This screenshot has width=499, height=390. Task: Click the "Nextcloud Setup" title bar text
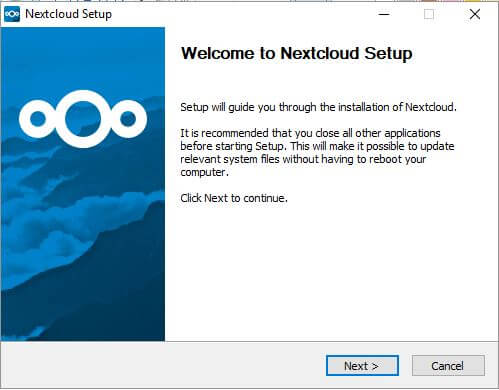pyautogui.click(x=68, y=14)
